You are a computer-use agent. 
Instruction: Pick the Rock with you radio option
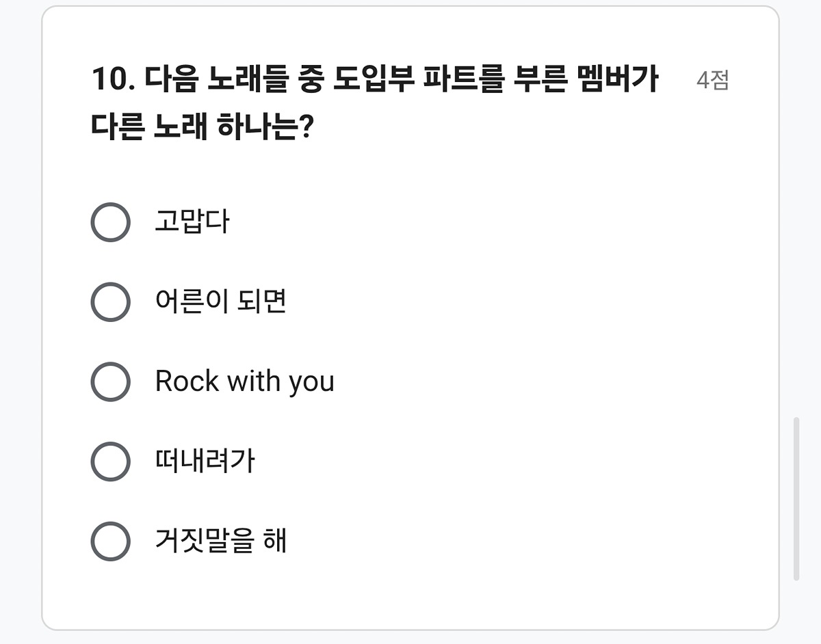pos(110,381)
